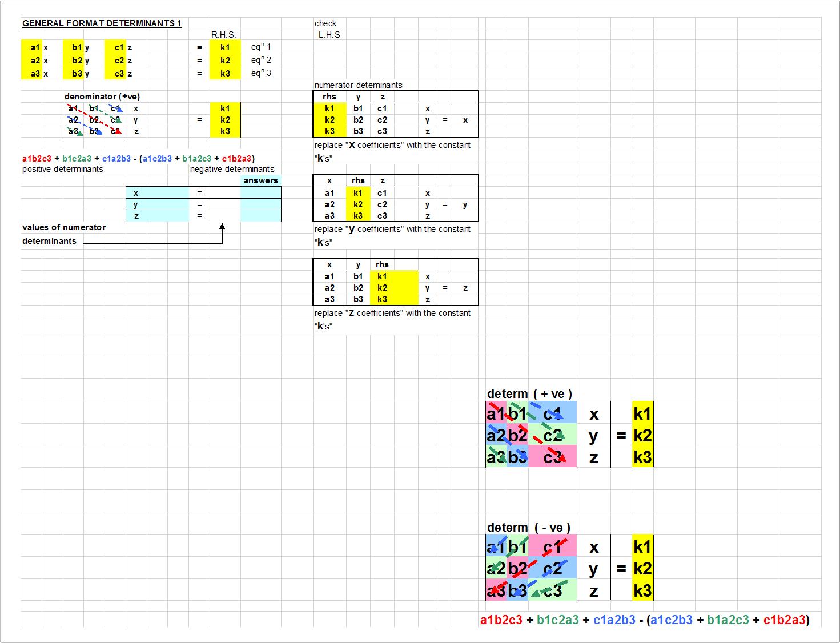Click the 'positive determinants' label cell
This screenshot has height=643, width=840.
click(x=63, y=169)
